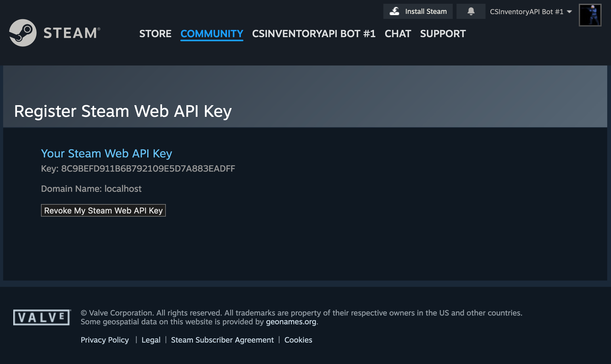Image resolution: width=611 pixels, height=364 pixels.
Task: Click the Your Steam Web API Key heading
Action: [107, 153]
